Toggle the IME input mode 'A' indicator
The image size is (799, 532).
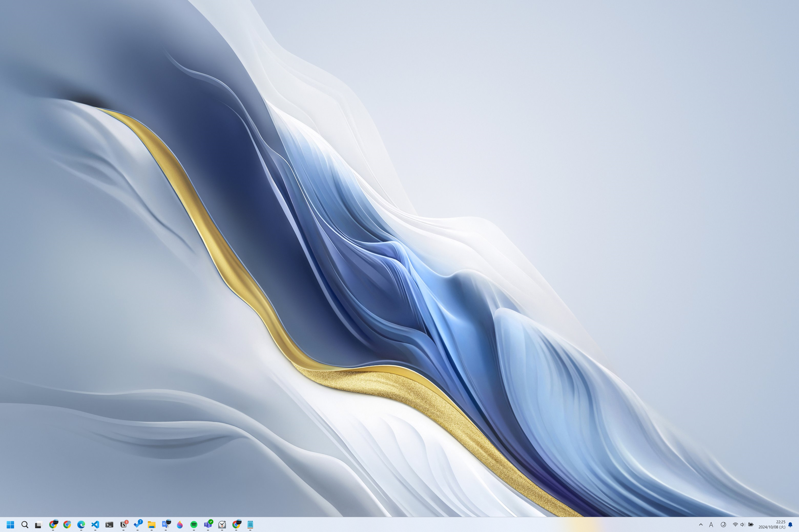[711, 525]
